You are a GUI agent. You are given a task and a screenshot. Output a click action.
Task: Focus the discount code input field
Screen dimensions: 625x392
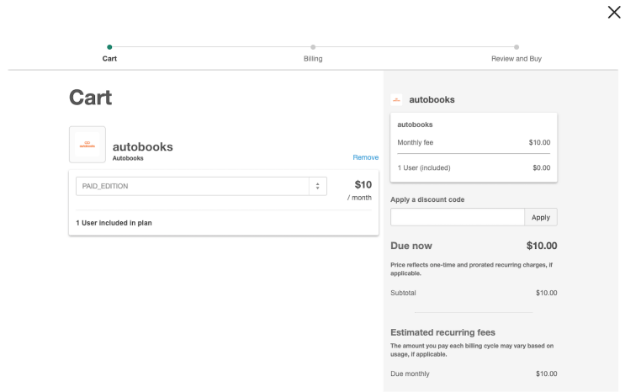(x=457, y=217)
